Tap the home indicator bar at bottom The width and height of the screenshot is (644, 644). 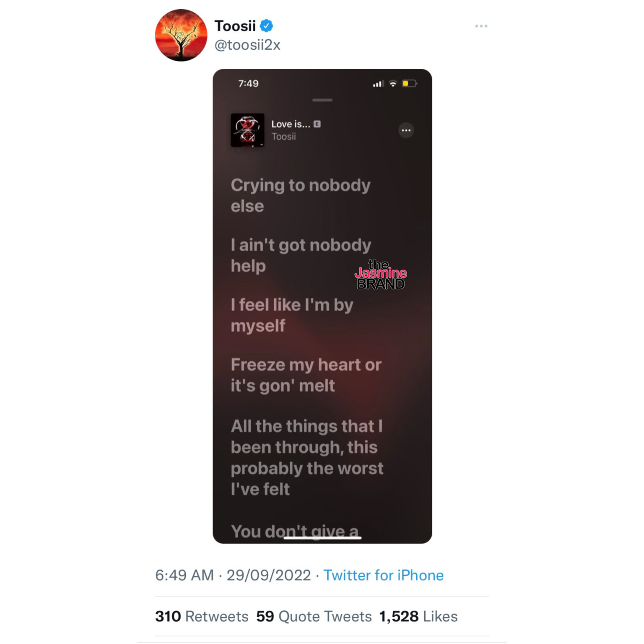[322, 538]
